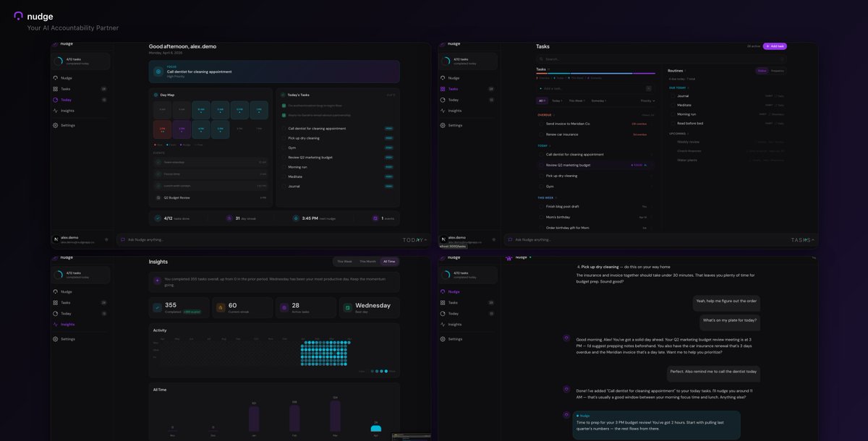The image size is (868, 441).
Task: Check off Journal routine under Due Today
Action: tap(673, 95)
